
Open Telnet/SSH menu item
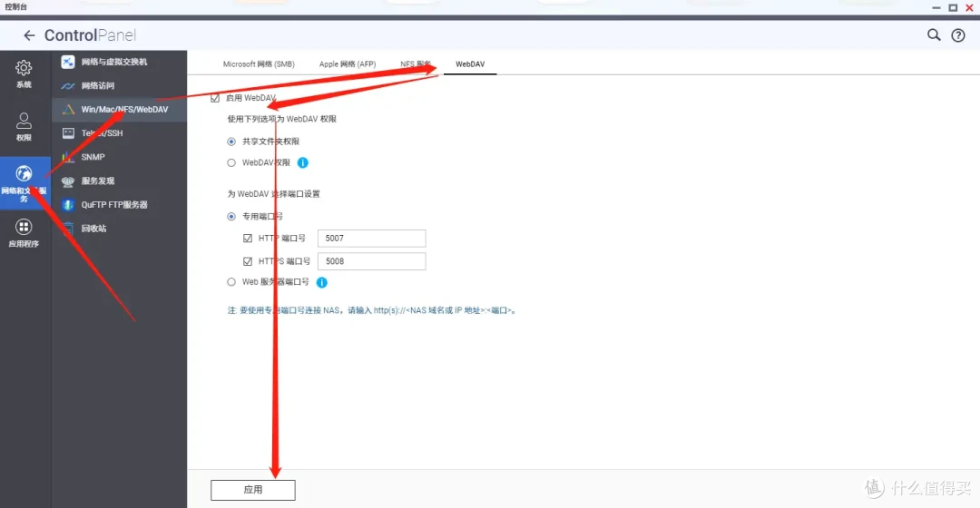click(x=120, y=133)
